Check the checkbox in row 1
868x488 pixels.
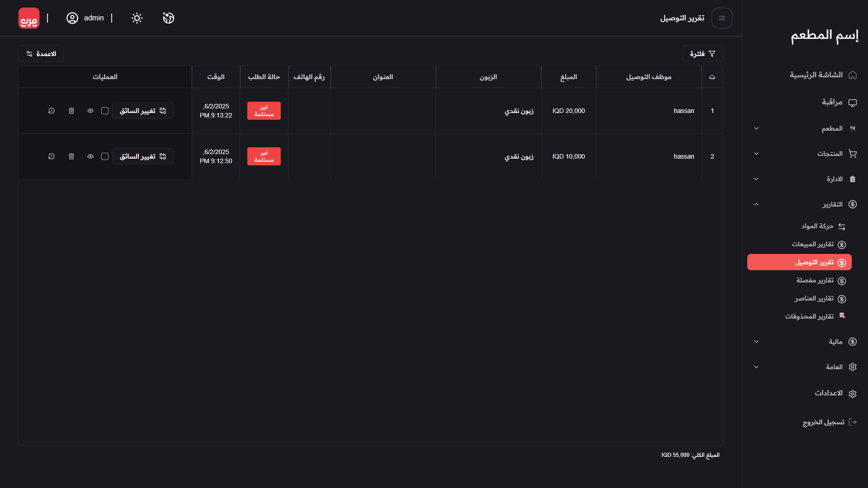pos(105,111)
